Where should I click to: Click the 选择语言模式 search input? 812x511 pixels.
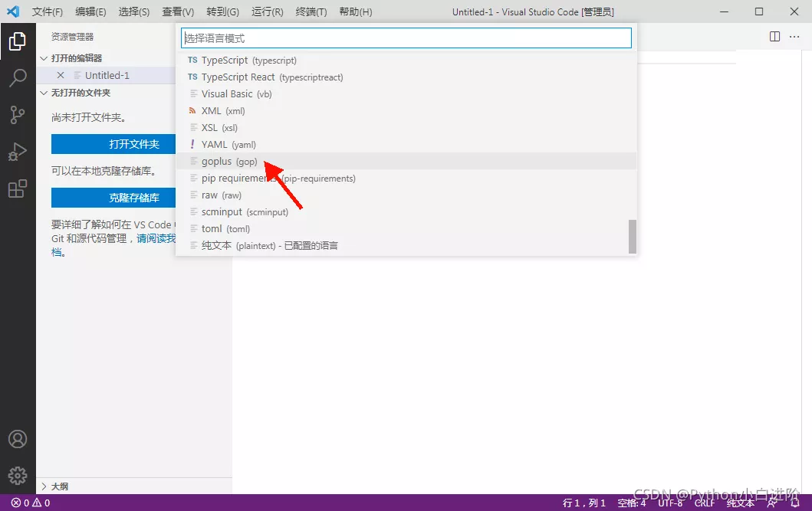tap(406, 38)
